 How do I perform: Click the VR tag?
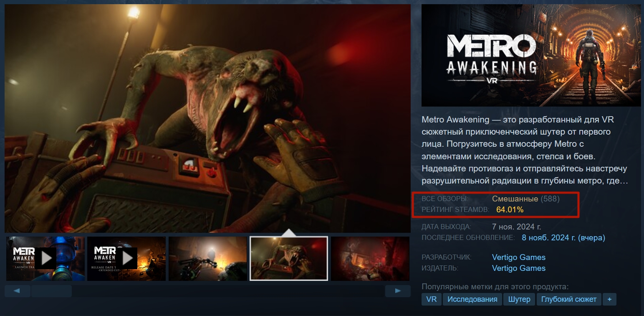(x=432, y=299)
